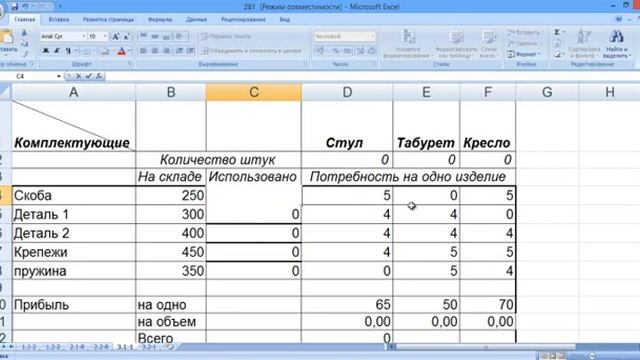Image resolution: width=640 pixels, height=360 pixels.
Task: Click the percent style icon
Action: tap(336, 51)
